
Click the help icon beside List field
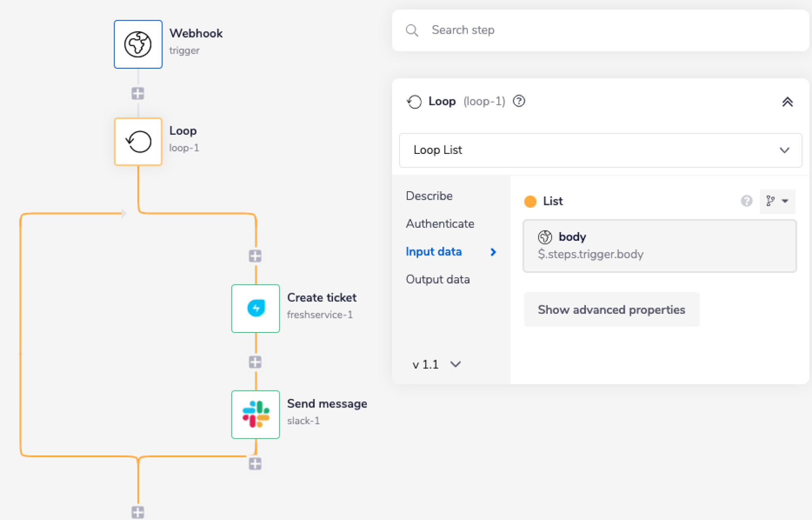746,201
